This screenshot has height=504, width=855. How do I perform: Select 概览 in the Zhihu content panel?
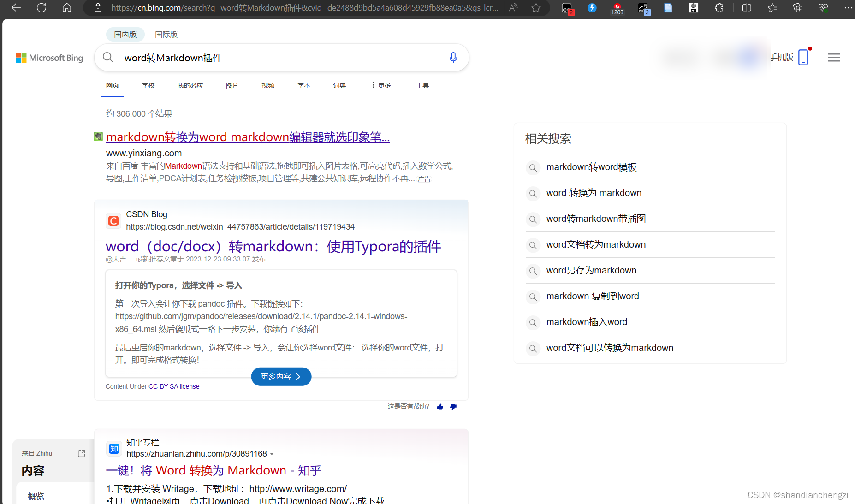click(36, 496)
